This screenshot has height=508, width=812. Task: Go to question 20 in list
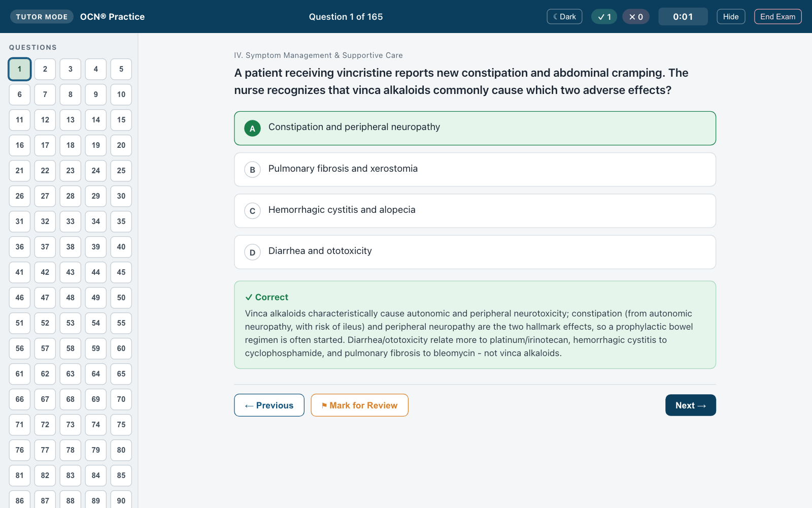pyautogui.click(x=121, y=145)
